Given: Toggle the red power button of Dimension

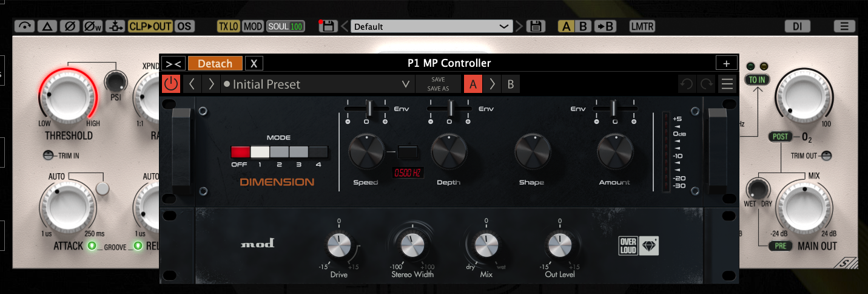Looking at the screenshot, I should point(171,84).
